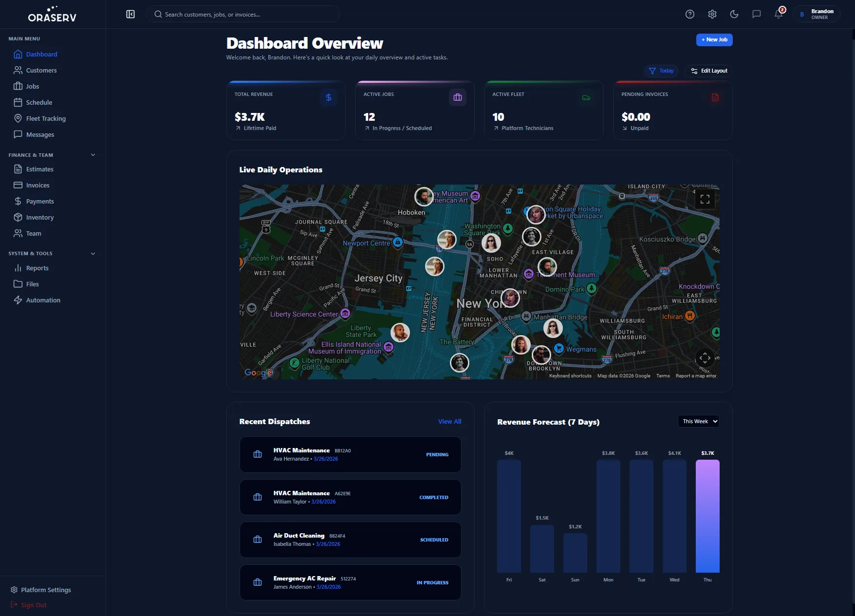Collapse the System & Tools section
Image resolution: width=855 pixels, height=616 pixels.
point(93,253)
